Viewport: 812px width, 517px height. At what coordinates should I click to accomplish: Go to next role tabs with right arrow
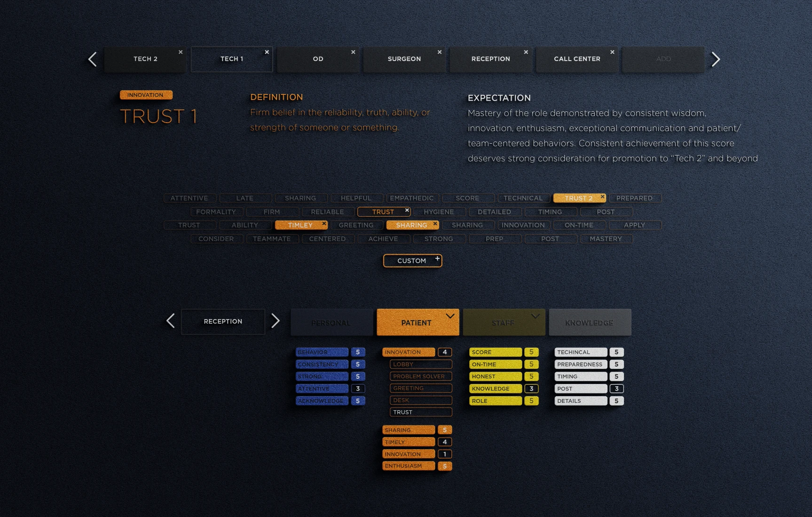click(716, 59)
